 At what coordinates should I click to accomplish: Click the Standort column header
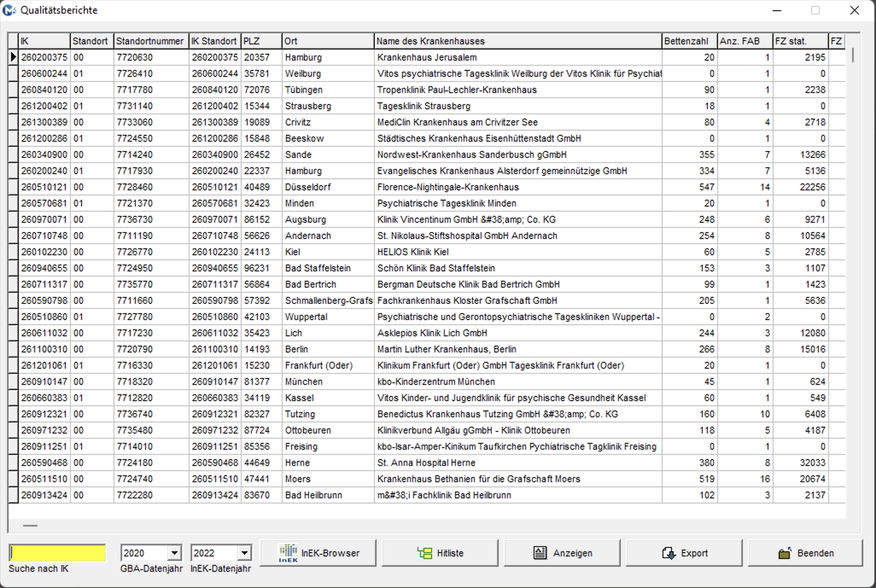(92, 41)
